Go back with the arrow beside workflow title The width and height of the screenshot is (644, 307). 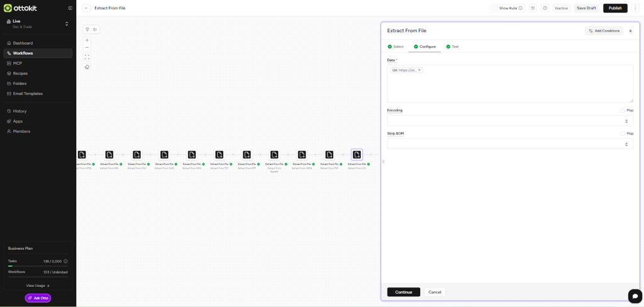[x=86, y=8]
